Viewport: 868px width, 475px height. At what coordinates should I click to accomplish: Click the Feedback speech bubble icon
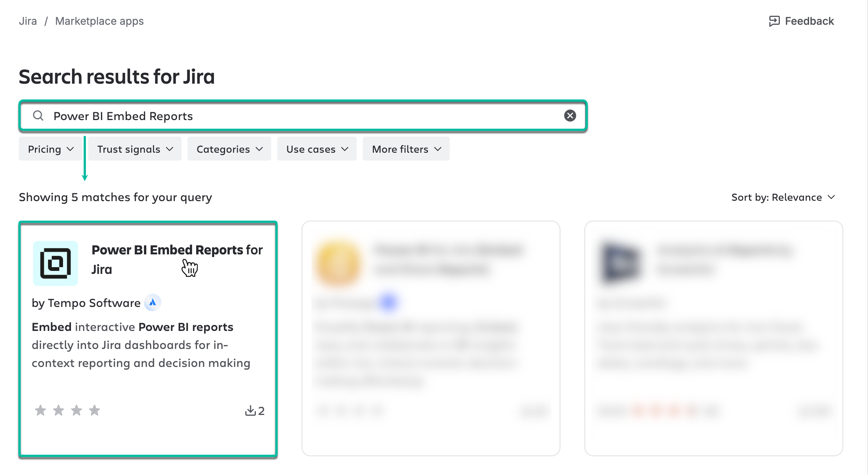774,21
